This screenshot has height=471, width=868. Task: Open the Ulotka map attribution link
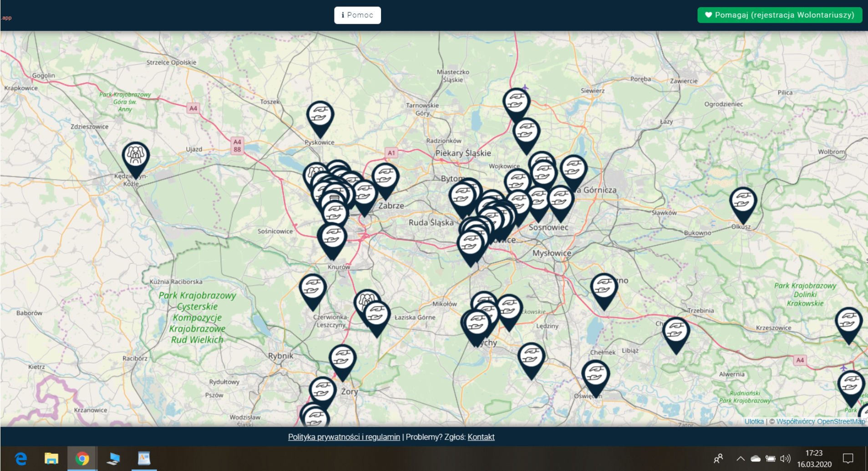(x=754, y=421)
